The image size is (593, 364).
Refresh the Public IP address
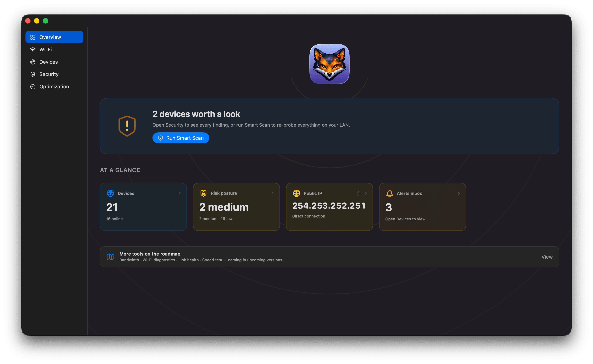click(358, 193)
